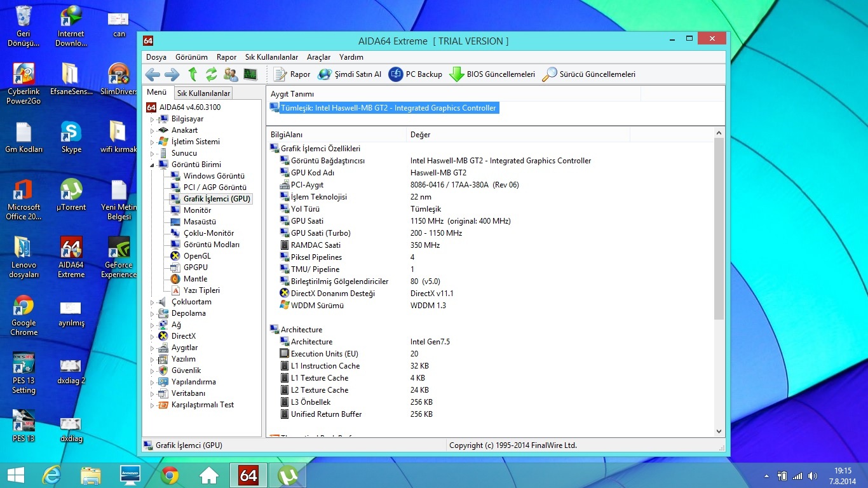Select GPGPU in the tree
Screen dimensions: 868x488
coord(195,268)
